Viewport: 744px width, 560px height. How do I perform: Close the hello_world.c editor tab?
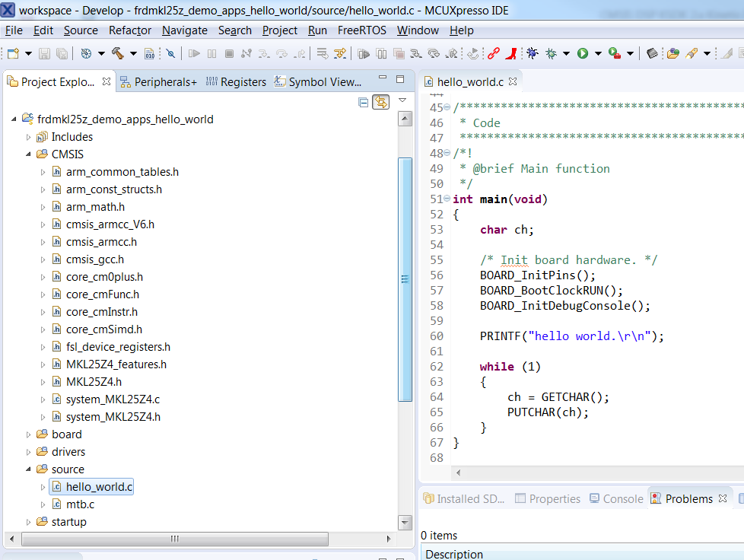tap(513, 81)
